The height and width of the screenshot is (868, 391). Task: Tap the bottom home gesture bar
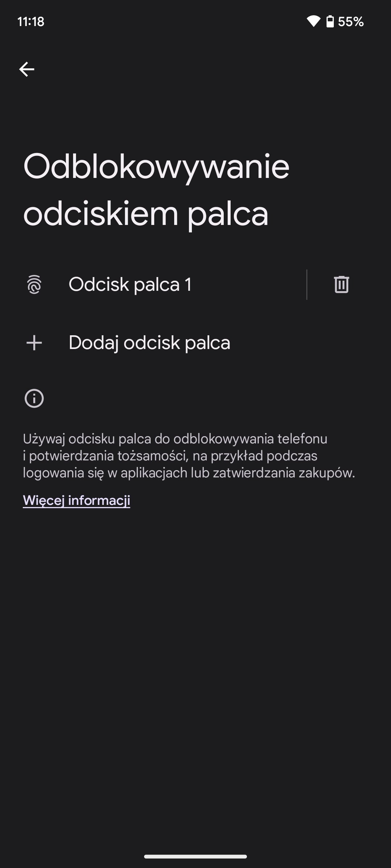coord(195,856)
